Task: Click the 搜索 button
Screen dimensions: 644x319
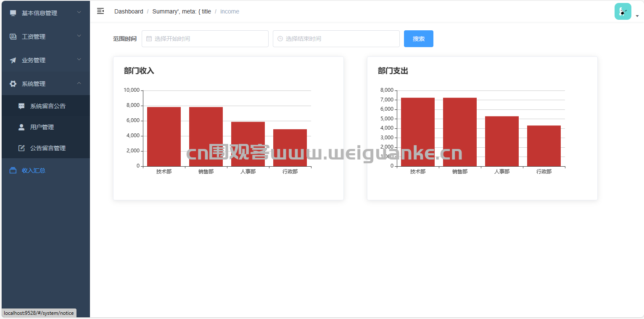Action: pyautogui.click(x=419, y=39)
